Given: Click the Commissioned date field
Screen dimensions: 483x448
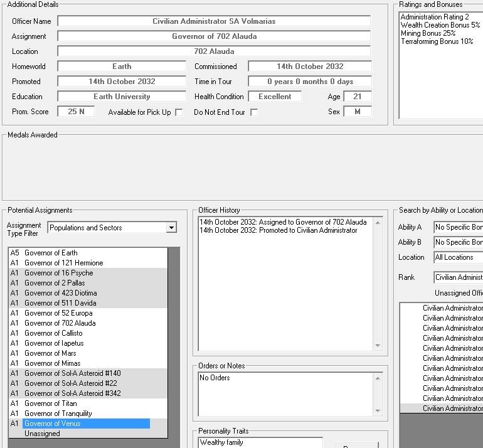Looking at the screenshot, I should click(310, 67).
